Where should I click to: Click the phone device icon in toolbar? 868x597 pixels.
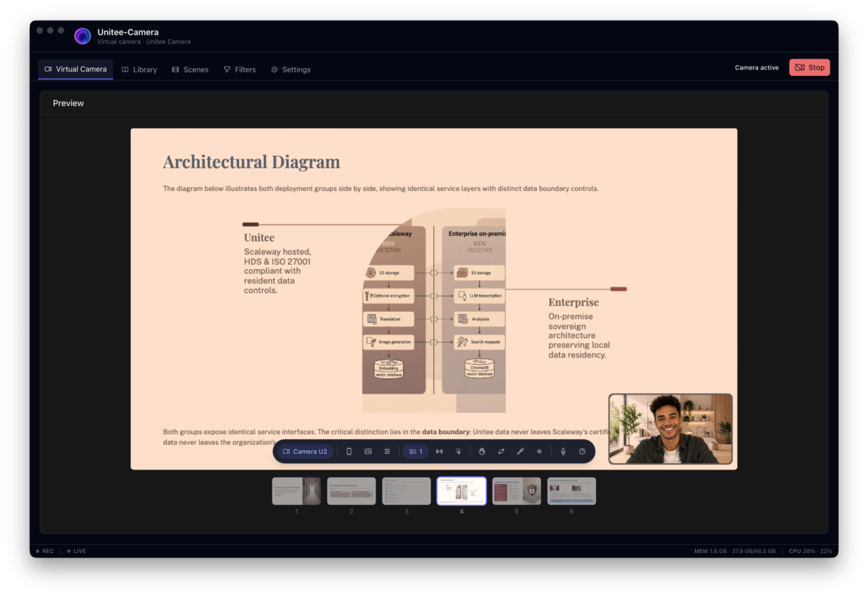coord(349,452)
